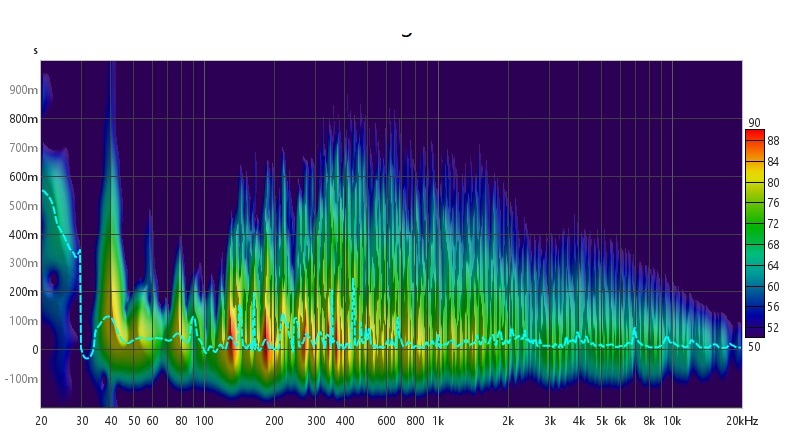Click the 10k frequency axis label
This screenshot has height=432, width=800.
[x=672, y=421]
